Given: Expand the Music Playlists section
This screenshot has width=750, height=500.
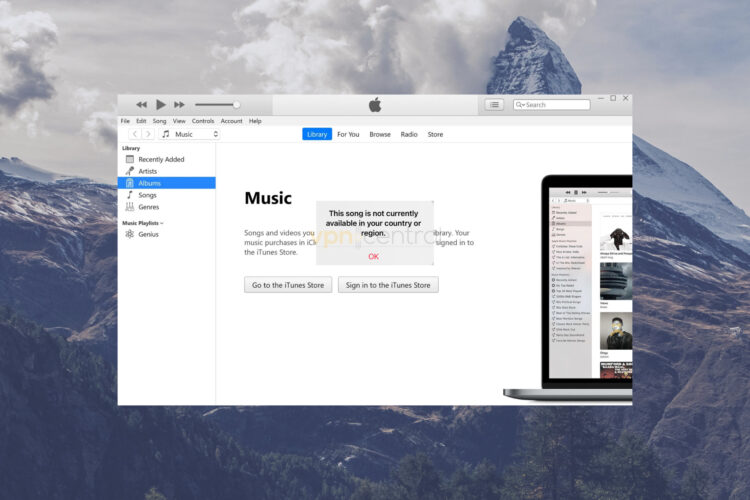Looking at the screenshot, I should (143, 223).
